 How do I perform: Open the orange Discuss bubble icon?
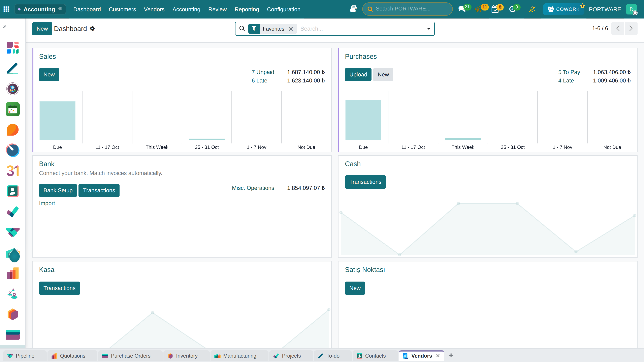[12, 130]
